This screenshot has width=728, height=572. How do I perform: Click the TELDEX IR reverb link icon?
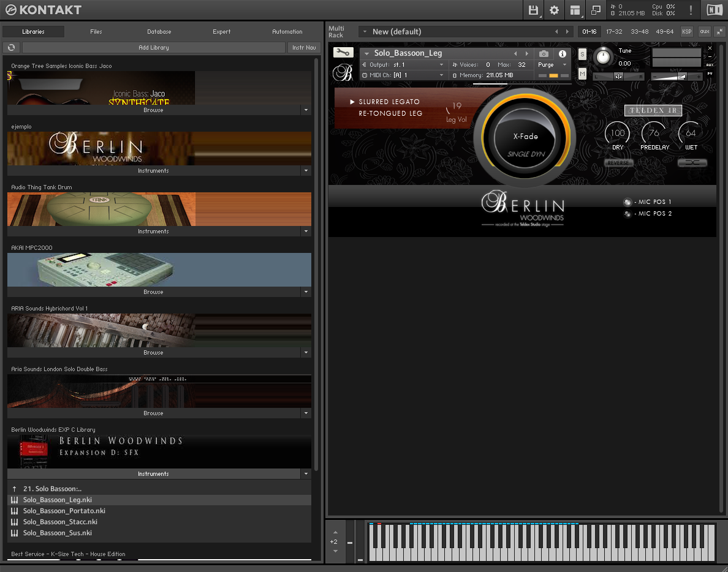tap(692, 163)
